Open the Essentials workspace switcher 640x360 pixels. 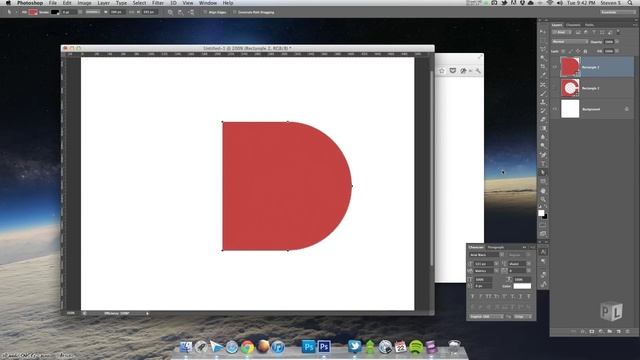click(x=618, y=12)
